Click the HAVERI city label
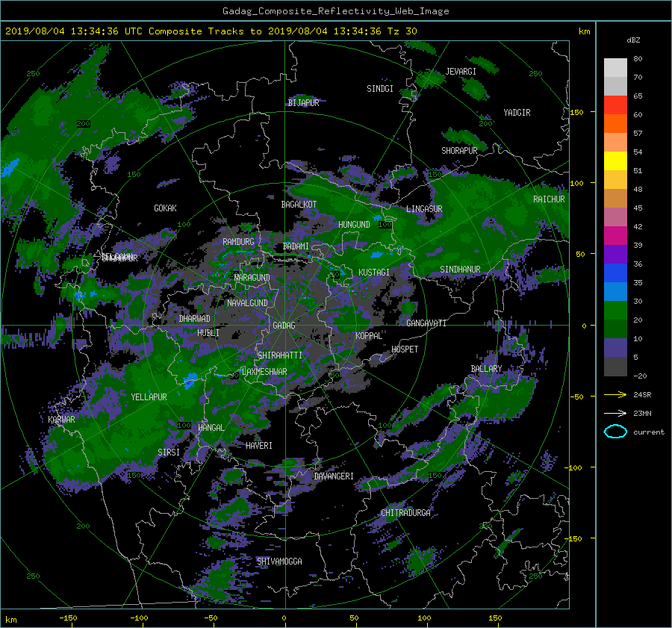 tap(259, 446)
